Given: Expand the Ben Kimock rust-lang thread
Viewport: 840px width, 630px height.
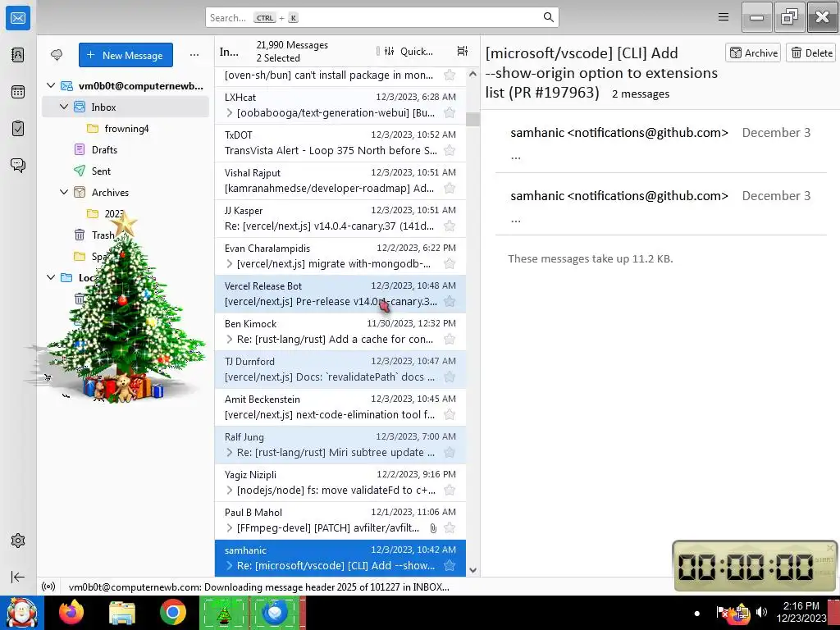Looking at the screenshot, I should (230, 339).
